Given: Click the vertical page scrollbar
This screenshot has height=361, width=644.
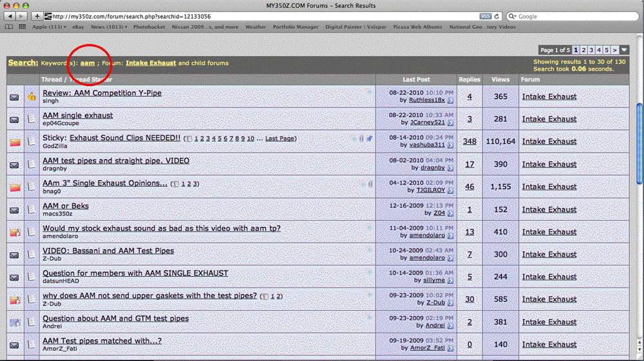Looking at the screenshot, I should click(639, 129).
